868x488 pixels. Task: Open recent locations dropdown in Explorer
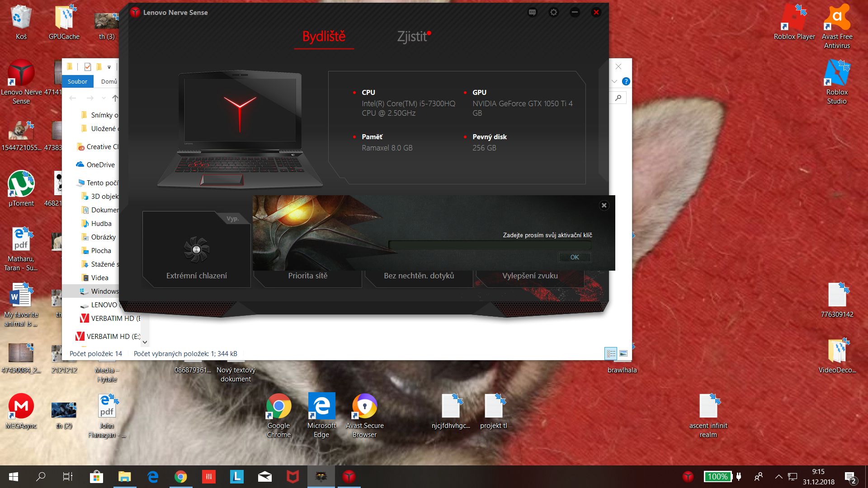(104, 98)
